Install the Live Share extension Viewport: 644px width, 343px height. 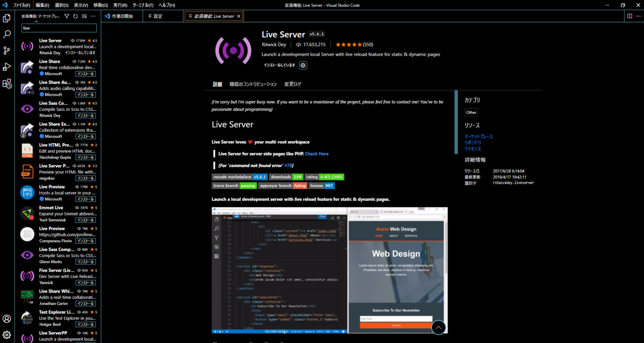click(x=85, y=73)
